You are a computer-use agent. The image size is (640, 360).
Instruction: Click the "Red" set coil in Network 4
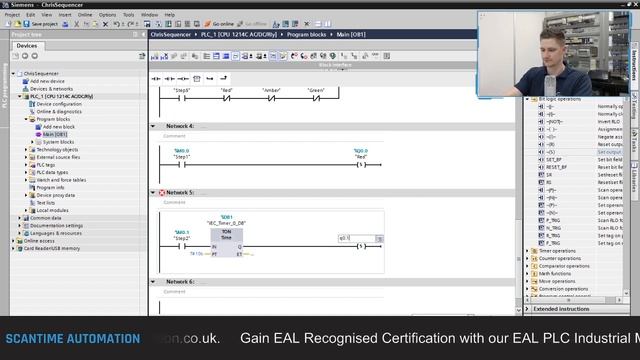361,164
